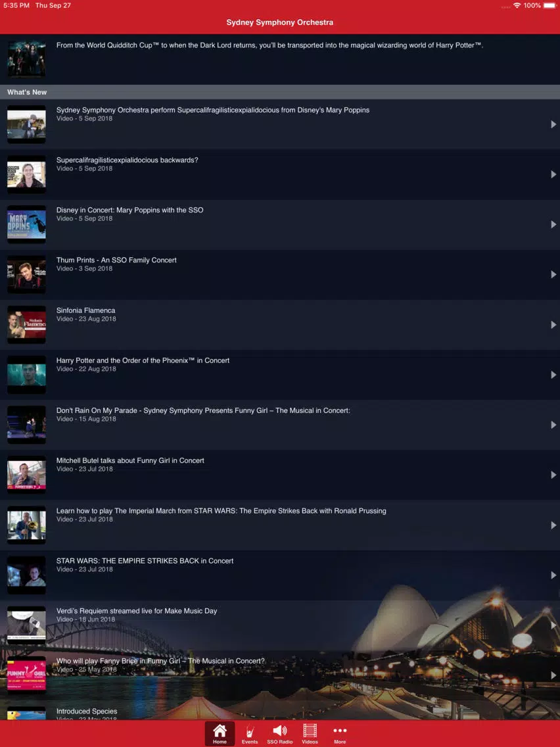Screen dimensions: 560x747
Task: Tap chevron for Supercalifragilisticexpialidocious backwards
Action: pos(553,174)
